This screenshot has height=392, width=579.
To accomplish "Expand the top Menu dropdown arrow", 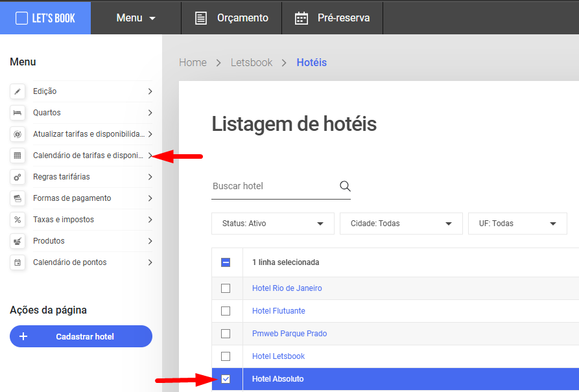I will pos(152,18).
